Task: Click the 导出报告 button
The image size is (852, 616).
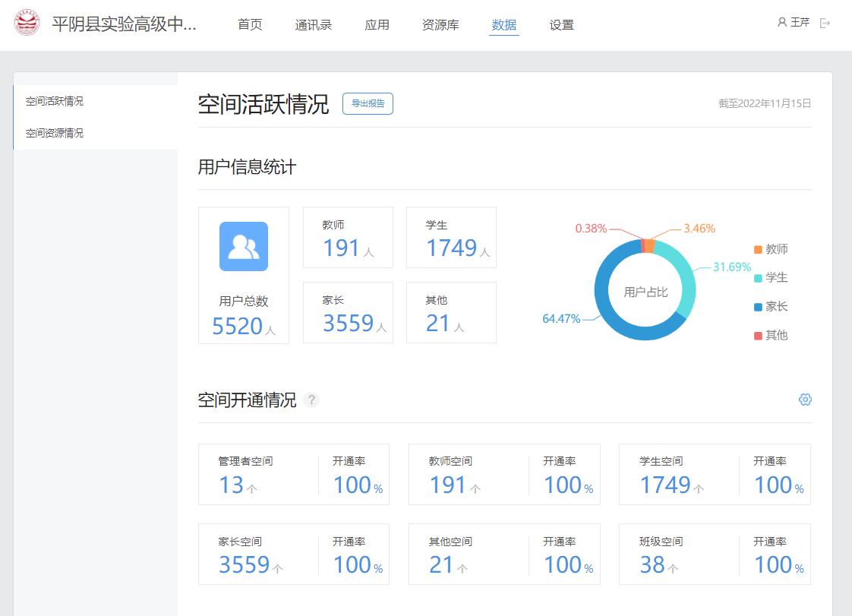Action: pos(368,103)
